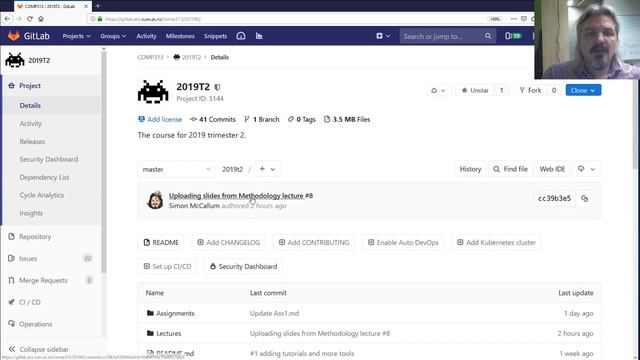Open the analytics chart icon in navbar
The width and height of the screenshot is (640, 360).
point(259,36)
